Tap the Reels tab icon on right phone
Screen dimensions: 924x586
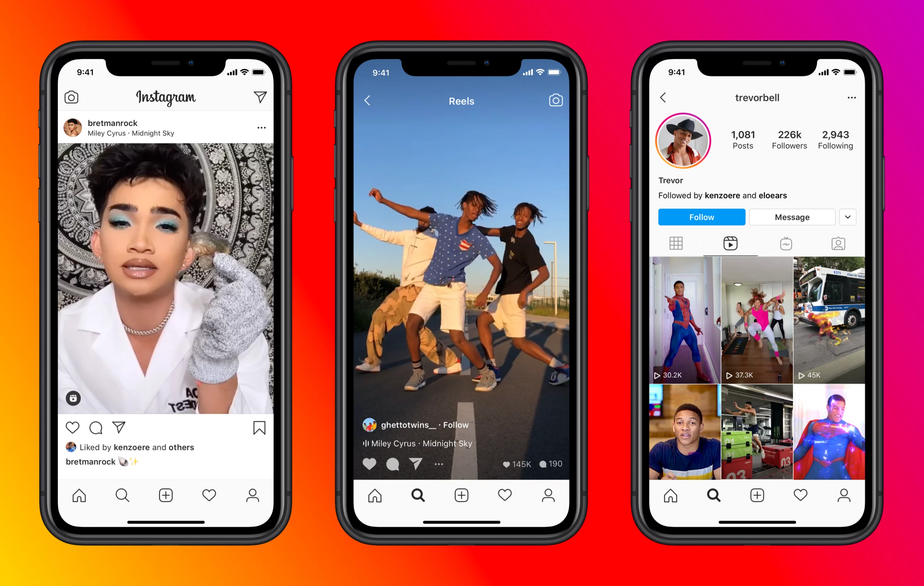point(729,243)
